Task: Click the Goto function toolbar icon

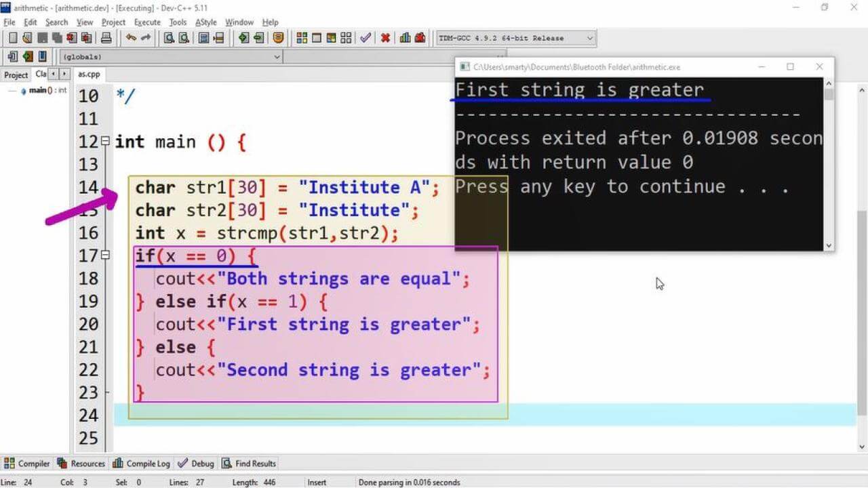Action: tap(203, 38)
